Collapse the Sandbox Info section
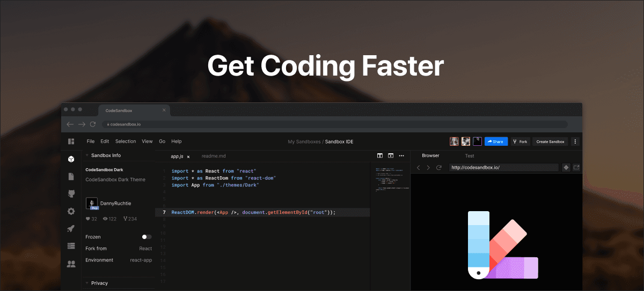The image size is (644, 291). coord(87,155)
